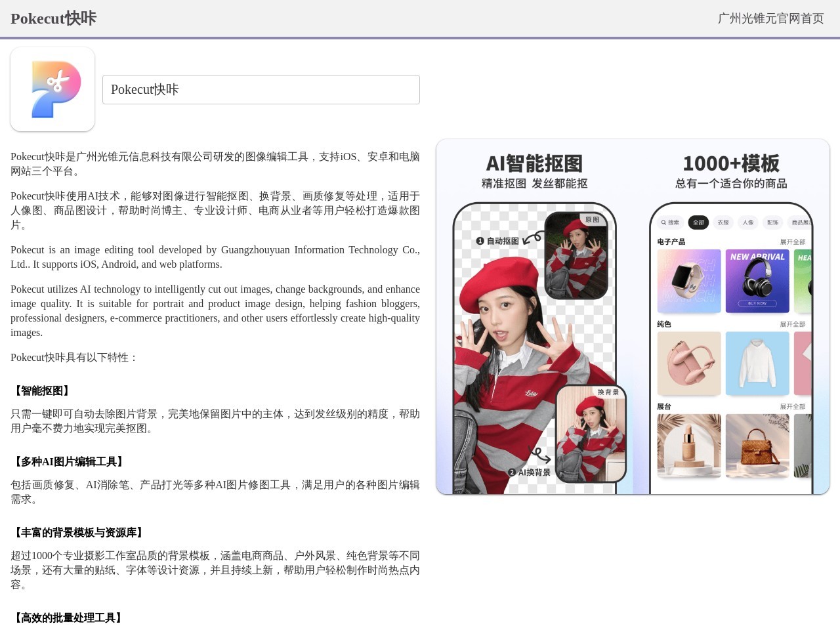The image size is (840, 630).
Task: Choose the white hoodie on blue background
Action: 757,364
